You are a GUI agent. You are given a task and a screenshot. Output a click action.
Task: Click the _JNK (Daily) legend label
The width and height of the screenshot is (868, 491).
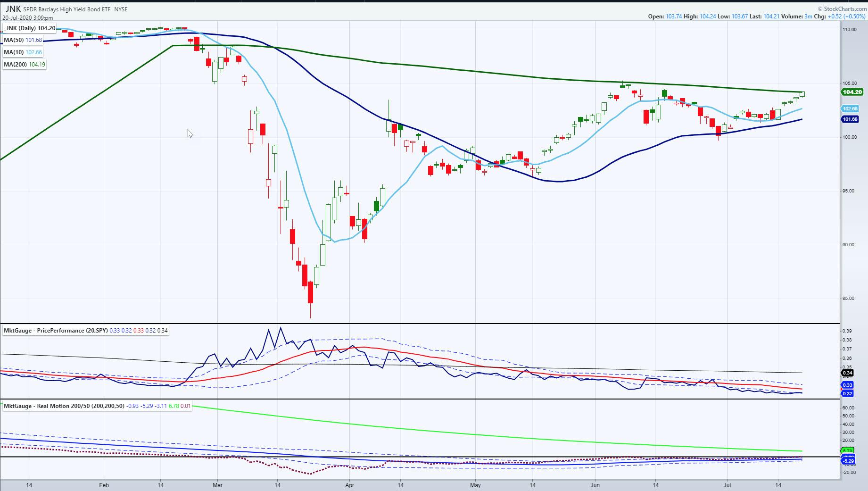pyautogui.click(x=29, y=28)
